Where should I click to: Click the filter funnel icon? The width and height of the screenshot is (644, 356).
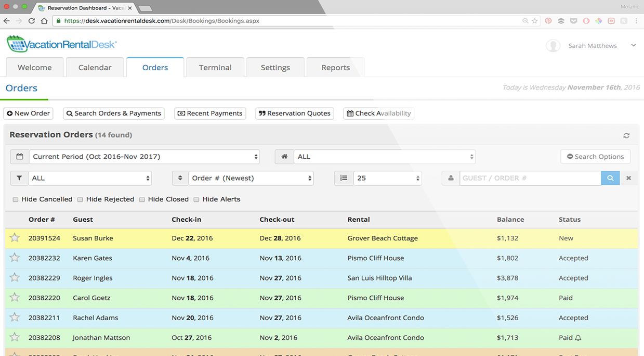point(19,178)
